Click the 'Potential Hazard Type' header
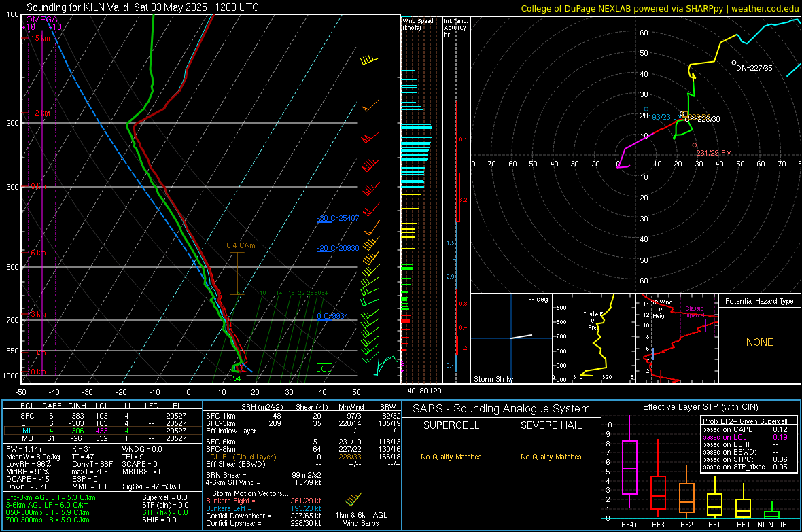This screenshot has width=802, height=532. coord(760,301)
